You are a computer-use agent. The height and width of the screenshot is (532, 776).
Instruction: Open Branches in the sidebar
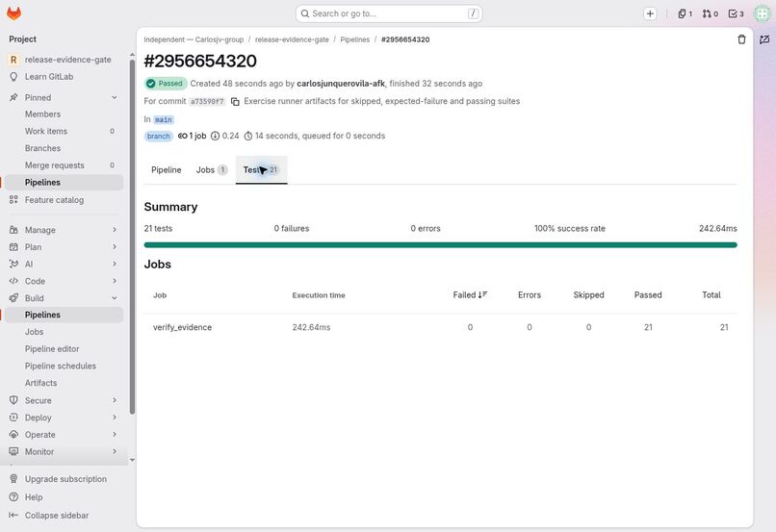pos(65,148)
